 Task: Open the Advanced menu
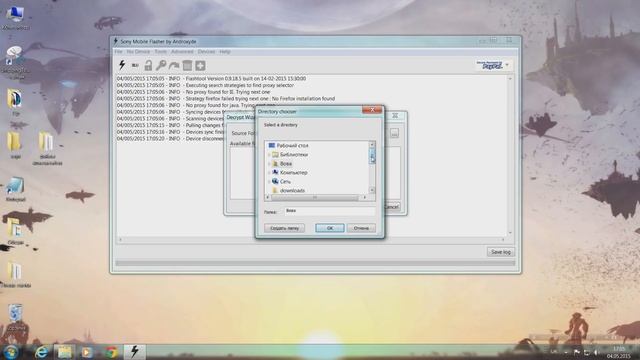(x=182, y=52)
